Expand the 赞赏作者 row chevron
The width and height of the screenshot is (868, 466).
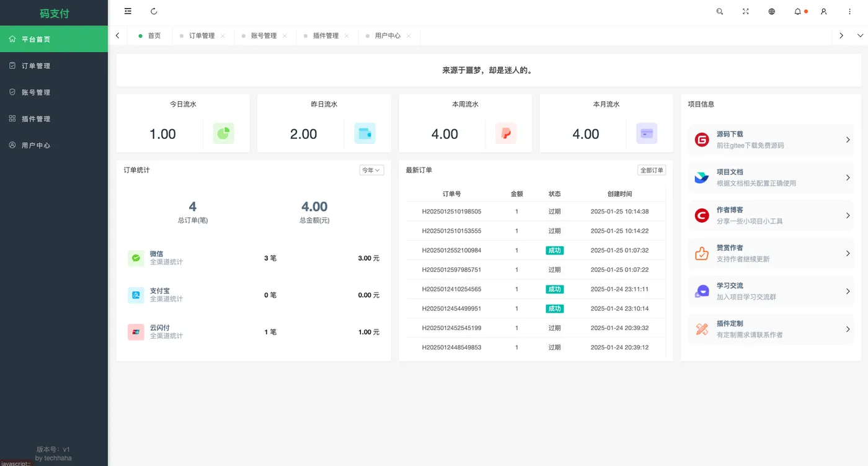point(848,253)
